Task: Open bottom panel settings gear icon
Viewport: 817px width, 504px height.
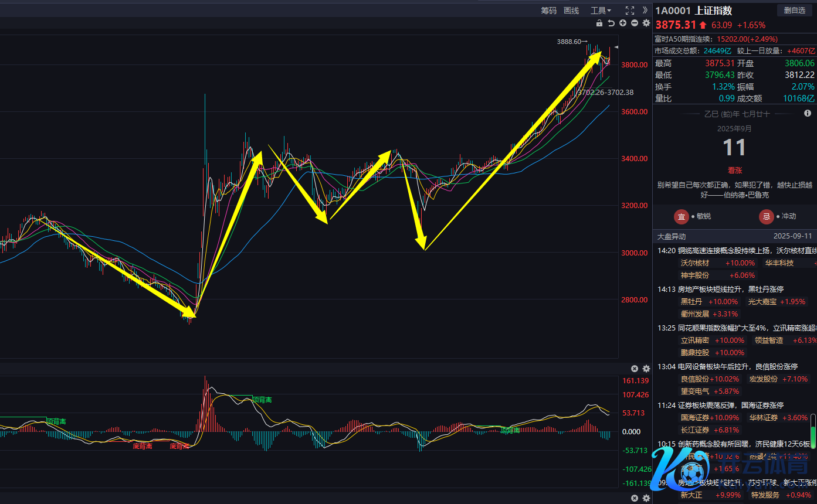Action: [646, 498]
